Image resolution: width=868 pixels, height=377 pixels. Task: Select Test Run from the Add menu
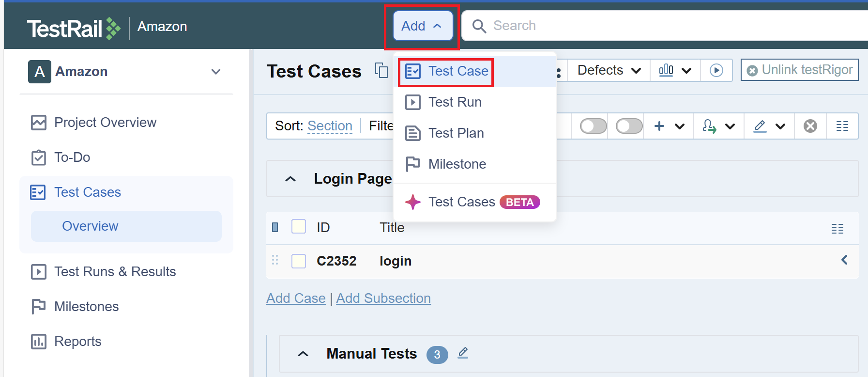point(455,102)
